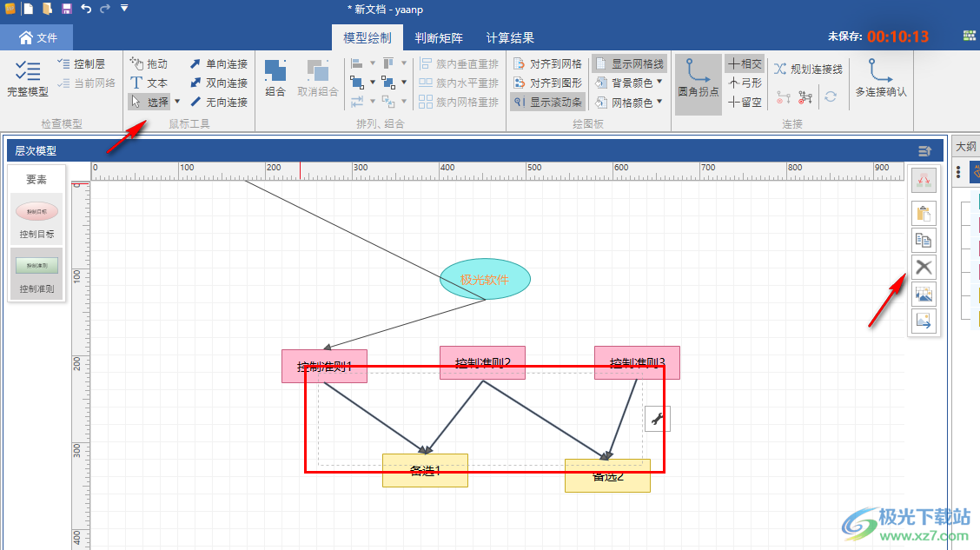
Task: Click the 多连接确认 button
Action: (881, 78)
